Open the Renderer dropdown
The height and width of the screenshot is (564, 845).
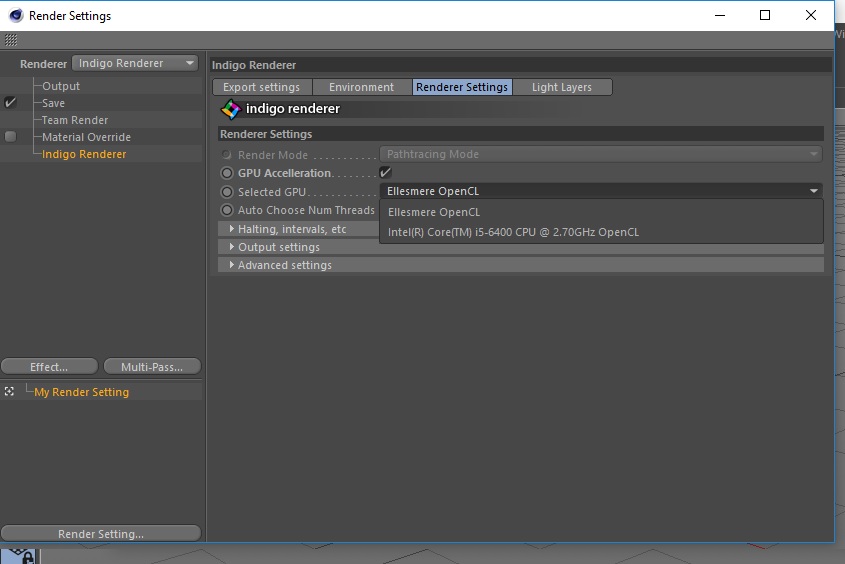136,64
